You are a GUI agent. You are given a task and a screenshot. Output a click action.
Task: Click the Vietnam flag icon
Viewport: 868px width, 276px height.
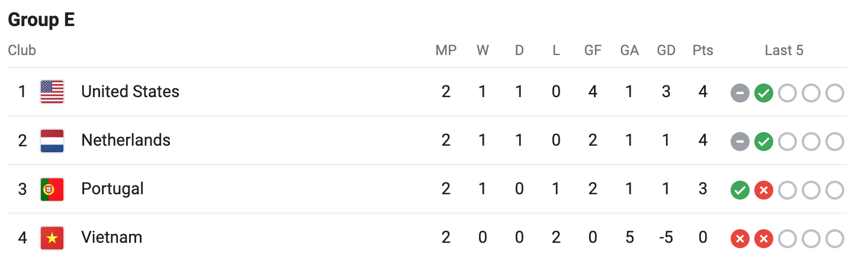tap(52, 238)
